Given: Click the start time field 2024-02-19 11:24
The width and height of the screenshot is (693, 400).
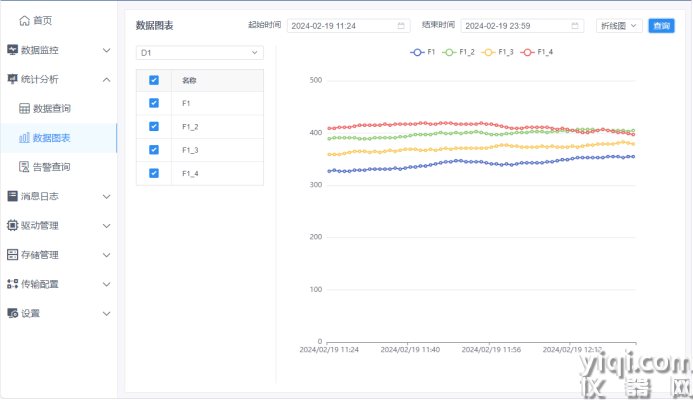Looking at the screenshot, I should [x=348, y=26].
